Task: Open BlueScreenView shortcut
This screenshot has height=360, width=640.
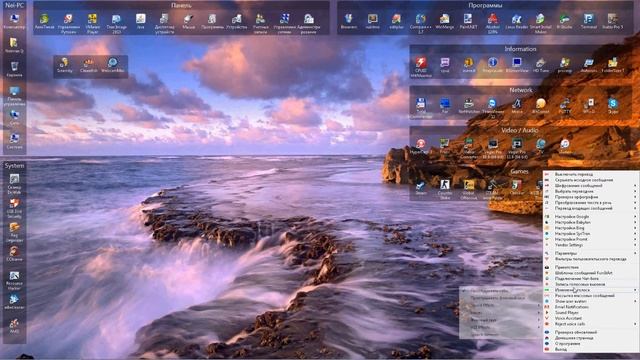Action: pyautogui.click(x=516, y=65)
